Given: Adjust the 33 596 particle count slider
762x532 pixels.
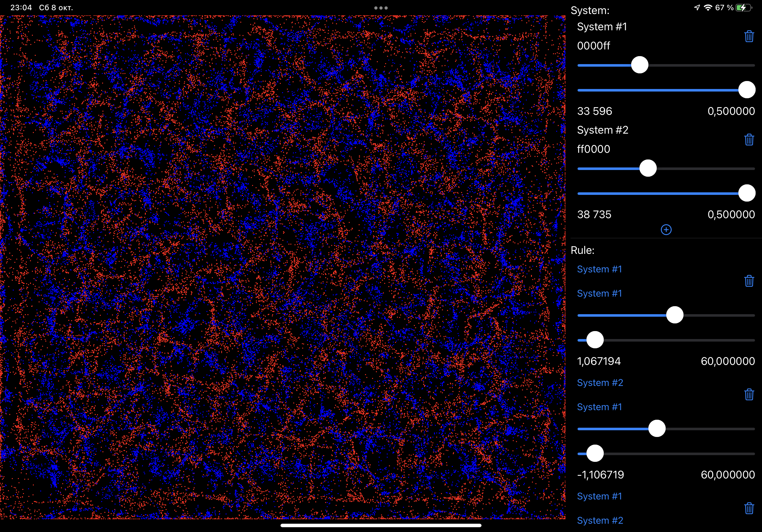Looking at the screenshot, I should [x=666, y=65].
